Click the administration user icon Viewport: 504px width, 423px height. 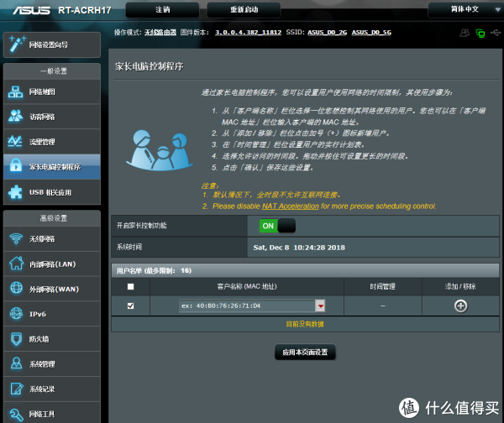pos(16,363)
